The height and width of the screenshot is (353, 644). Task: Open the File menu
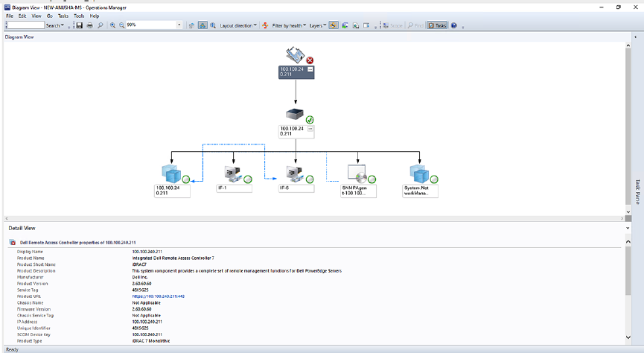coord(10,16)
